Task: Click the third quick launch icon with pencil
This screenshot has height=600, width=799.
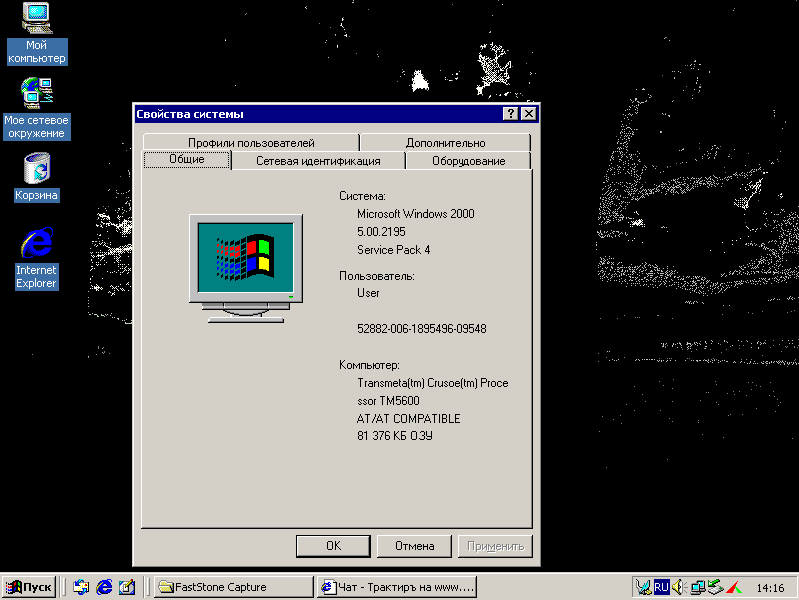Action: (127, 587)
